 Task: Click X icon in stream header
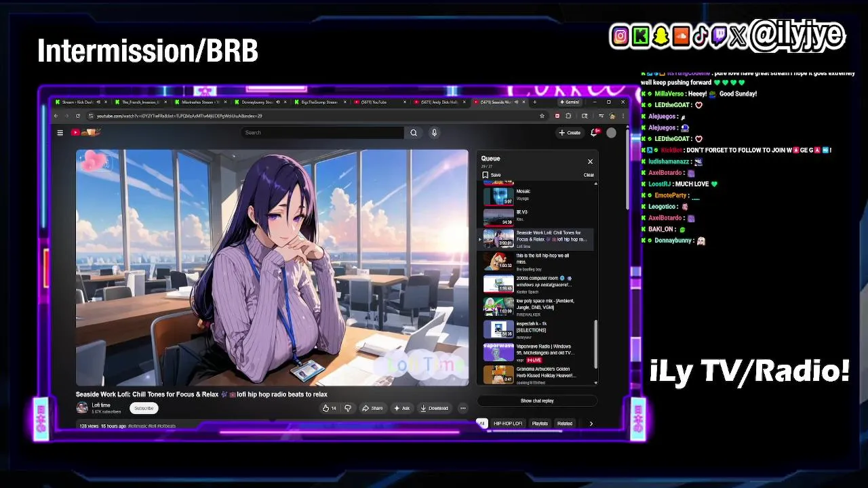(x=738, y=36)
